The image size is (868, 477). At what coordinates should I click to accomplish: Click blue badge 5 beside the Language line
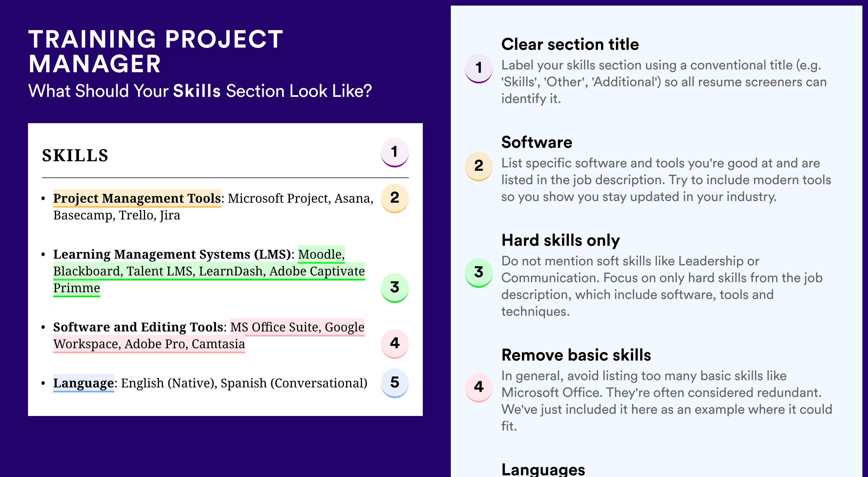[395, 383]
